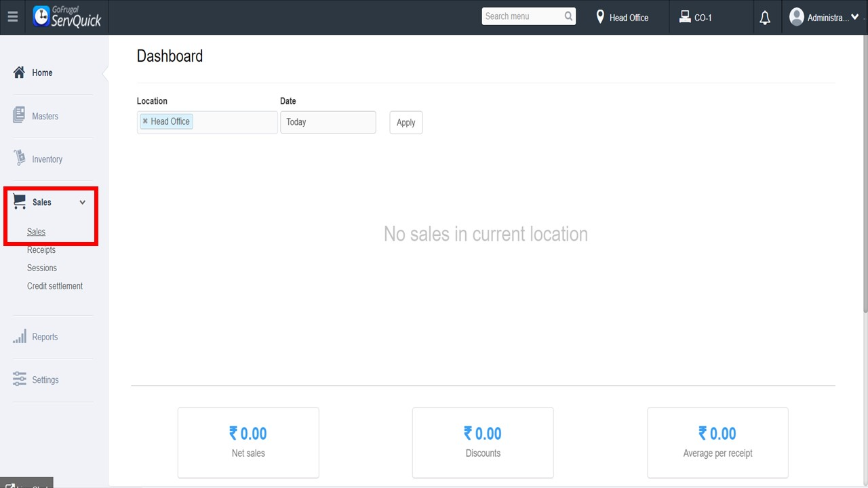868x488 pixels.
Task: Open the Receipts submenu item
Action: click(41, 250)
